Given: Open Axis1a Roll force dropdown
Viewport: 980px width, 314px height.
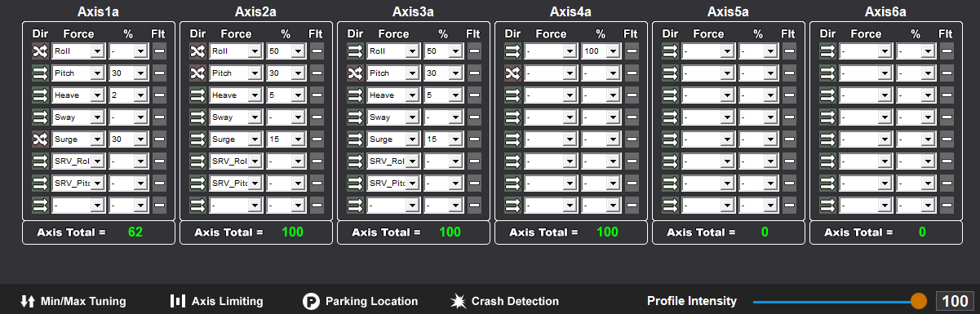Looking at the screenshot, I should click(78, 51).
